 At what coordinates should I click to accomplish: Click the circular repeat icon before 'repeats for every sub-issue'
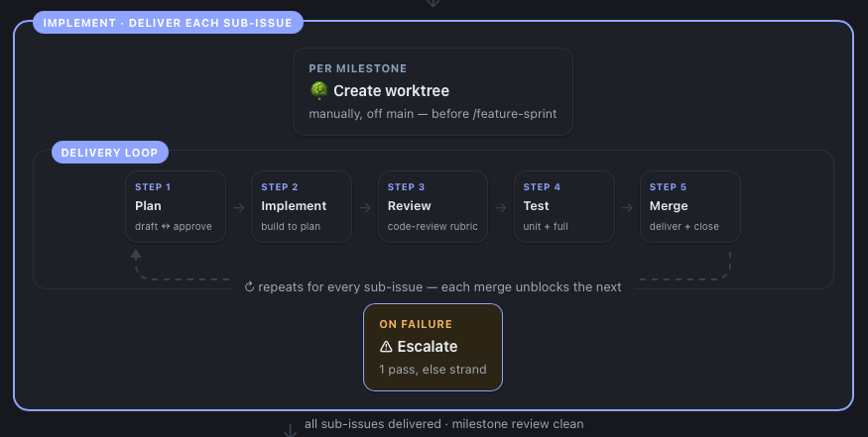point(249,287)
